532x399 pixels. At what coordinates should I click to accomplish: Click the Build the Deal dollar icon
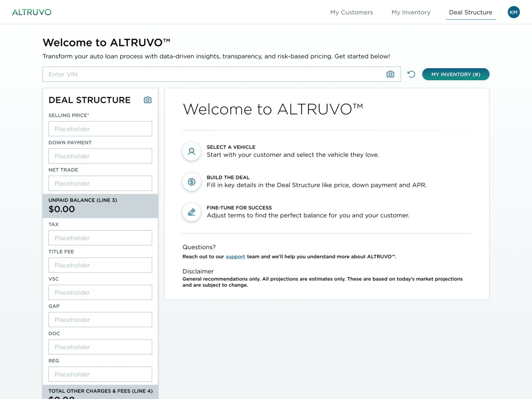[192, 182]
